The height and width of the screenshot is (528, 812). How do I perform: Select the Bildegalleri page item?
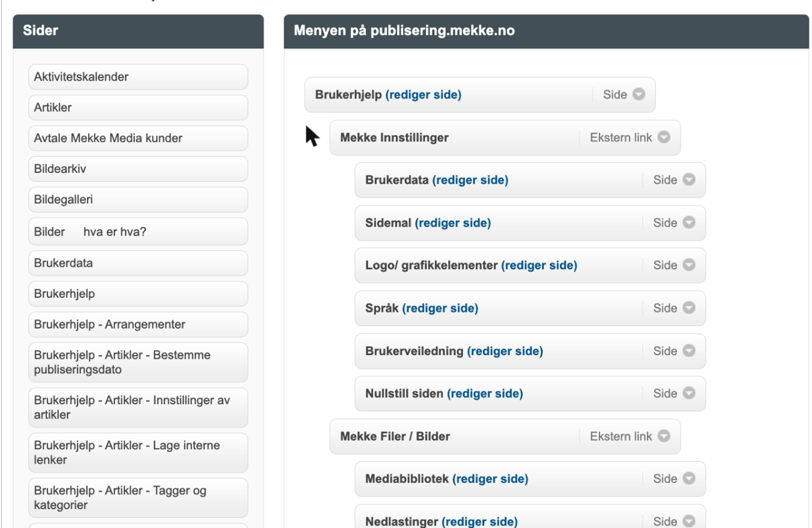click(138, 200)
